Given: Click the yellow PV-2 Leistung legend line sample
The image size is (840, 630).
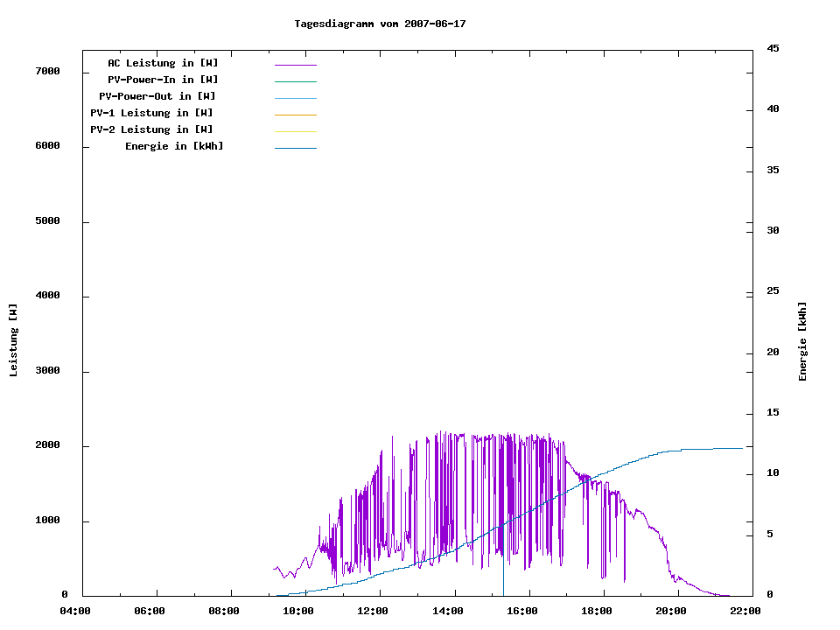Looking at the screenshot, I should 295,131.
